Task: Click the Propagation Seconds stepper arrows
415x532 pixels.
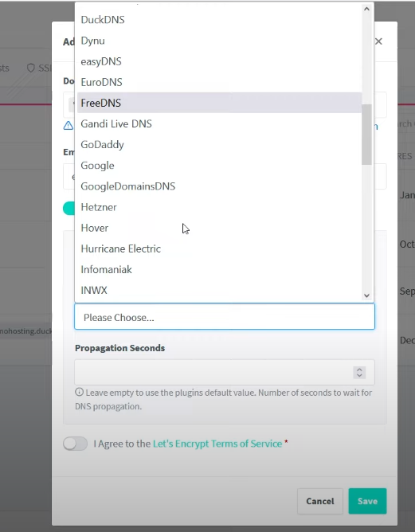Action: 359,373
